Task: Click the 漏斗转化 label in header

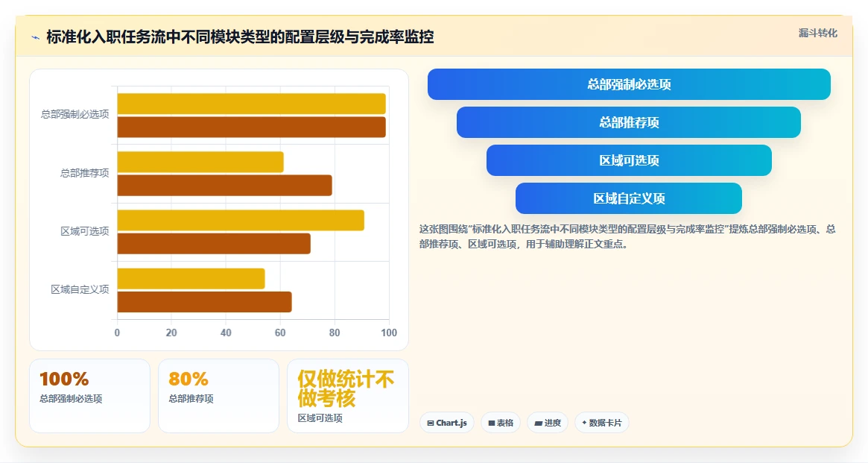Action: click(817, 34)
